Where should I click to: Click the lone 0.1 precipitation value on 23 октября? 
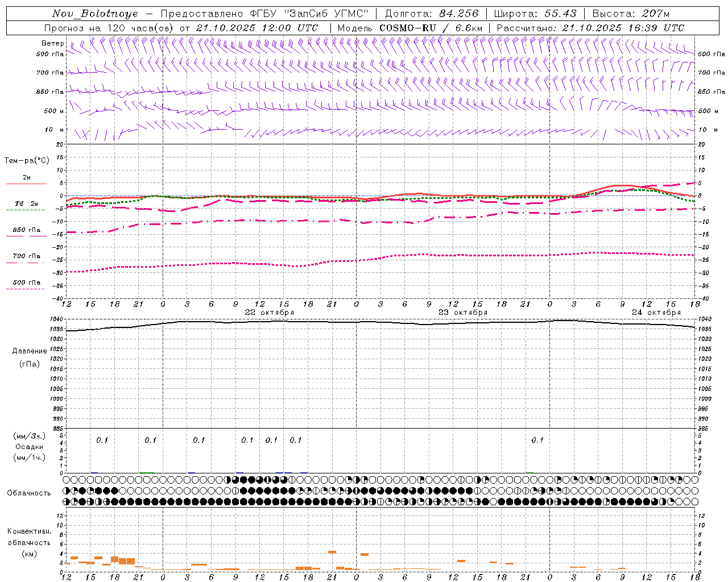click(x=537, y=440)
